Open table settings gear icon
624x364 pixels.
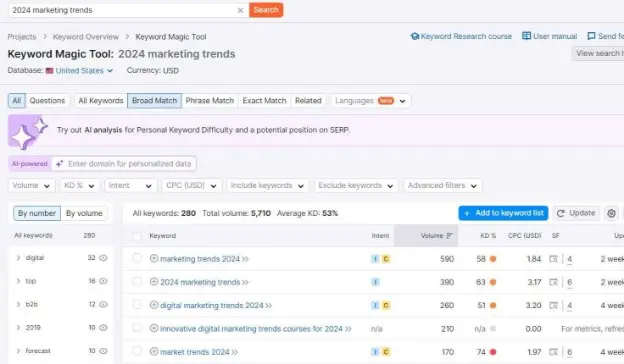pos(611,213)
